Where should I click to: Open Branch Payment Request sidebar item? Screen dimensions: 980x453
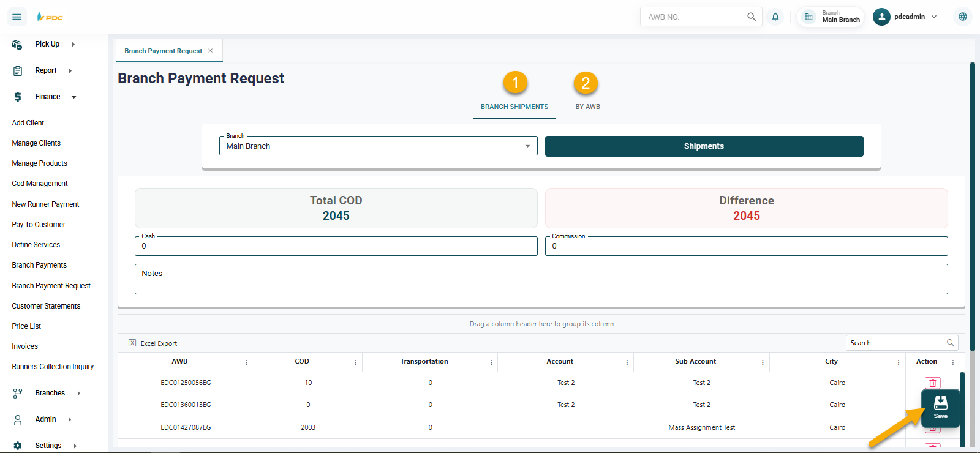point(51,286)
